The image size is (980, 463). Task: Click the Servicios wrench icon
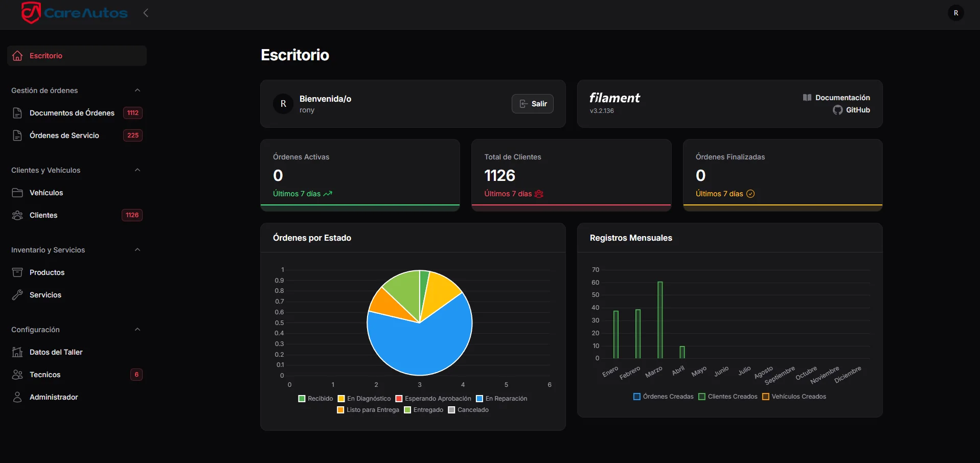click(x=17, y=295)
